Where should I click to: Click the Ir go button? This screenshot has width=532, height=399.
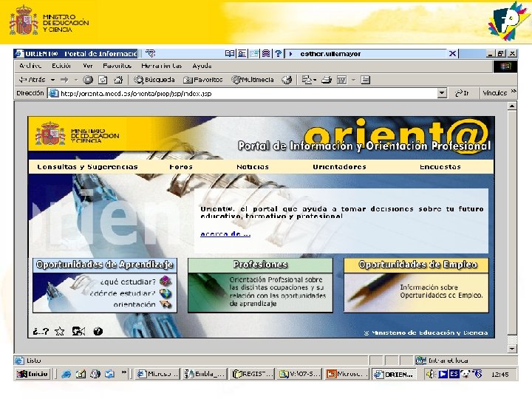462,93
